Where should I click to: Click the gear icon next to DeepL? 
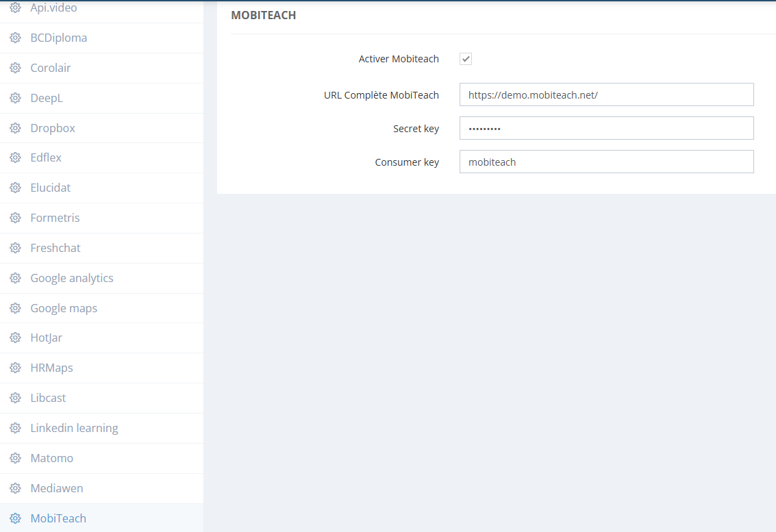pyautogui.click(x=15, y=99)
